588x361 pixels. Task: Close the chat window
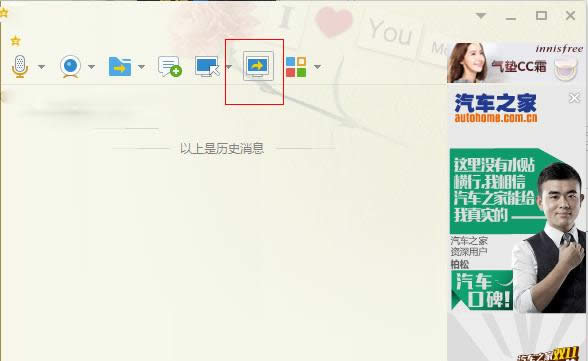click(x=570, y=15)
